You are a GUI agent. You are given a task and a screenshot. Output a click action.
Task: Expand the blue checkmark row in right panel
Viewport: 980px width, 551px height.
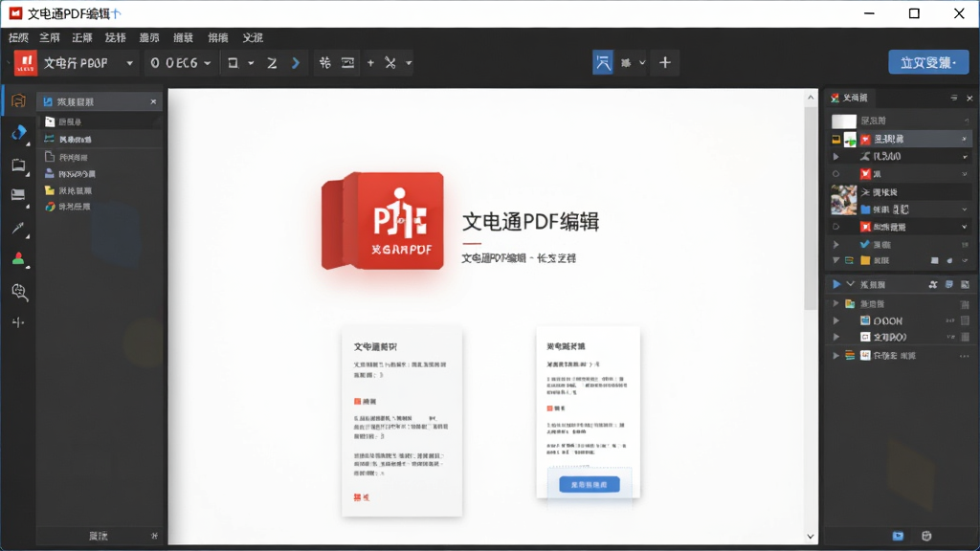(836, 244)
